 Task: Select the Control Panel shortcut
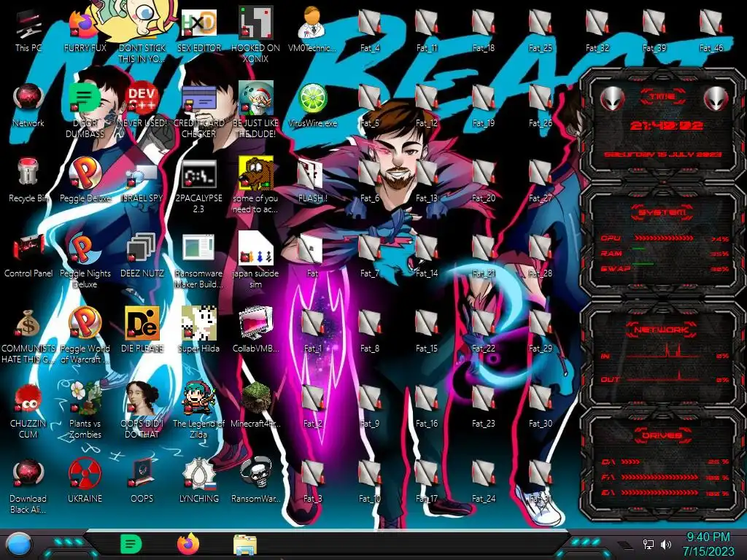coord(28,256)
